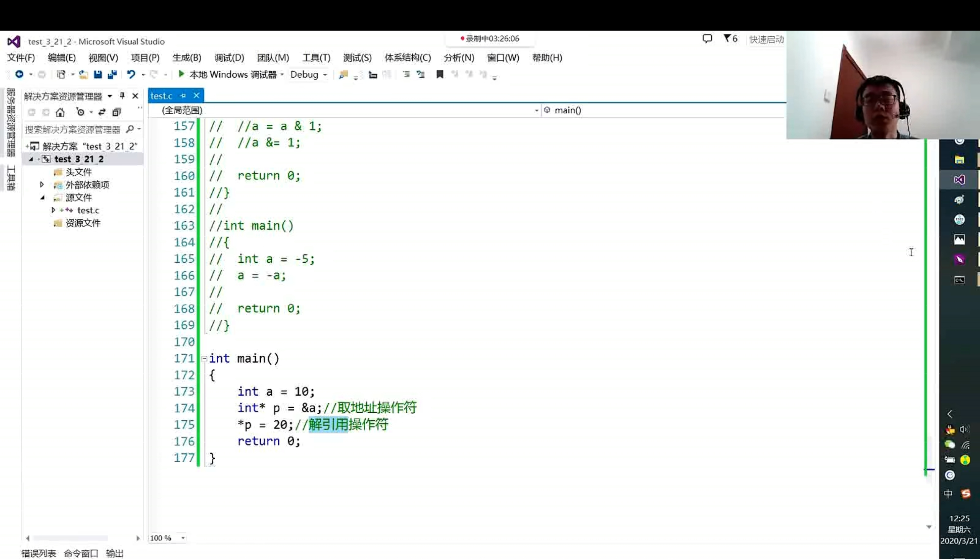Pin the Solution Explorer panel
This screenshot has width=980, height=559.
pyautogui.click(x=122, y=96)
